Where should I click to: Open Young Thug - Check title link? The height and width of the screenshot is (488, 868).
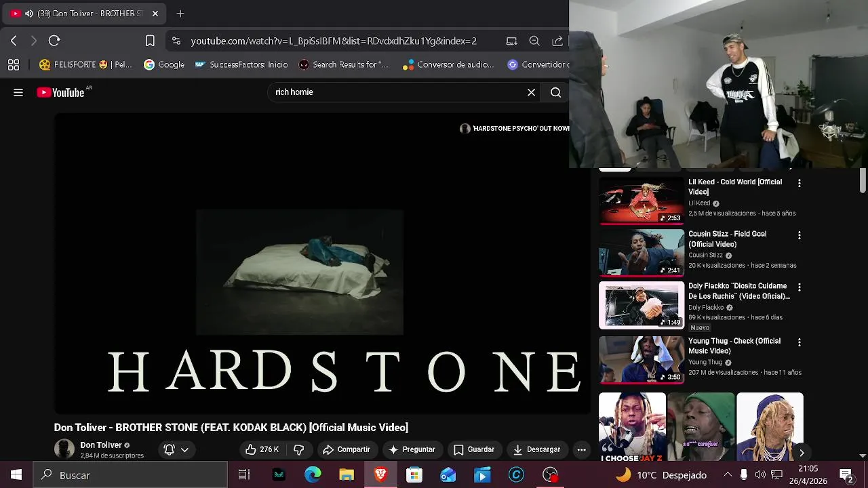734,346
